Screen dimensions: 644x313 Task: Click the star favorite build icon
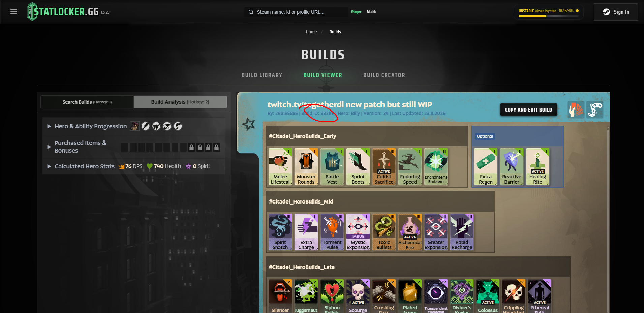249,124
